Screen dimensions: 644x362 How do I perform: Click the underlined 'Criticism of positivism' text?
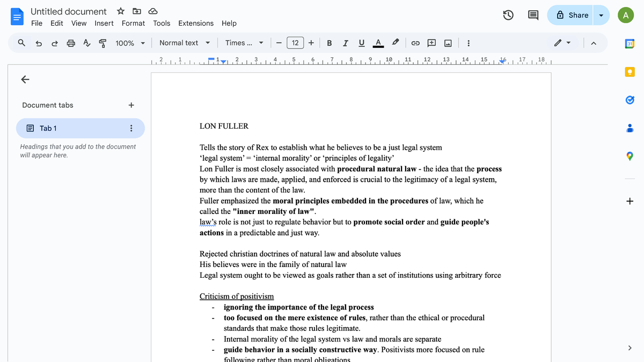coord(237,296)
